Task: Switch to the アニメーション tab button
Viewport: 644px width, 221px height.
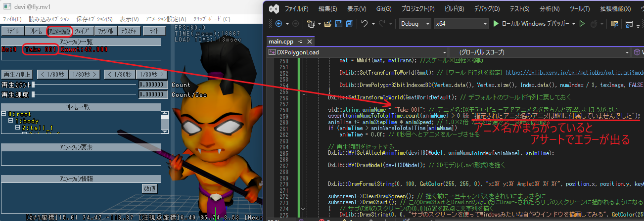Action: 59,31
